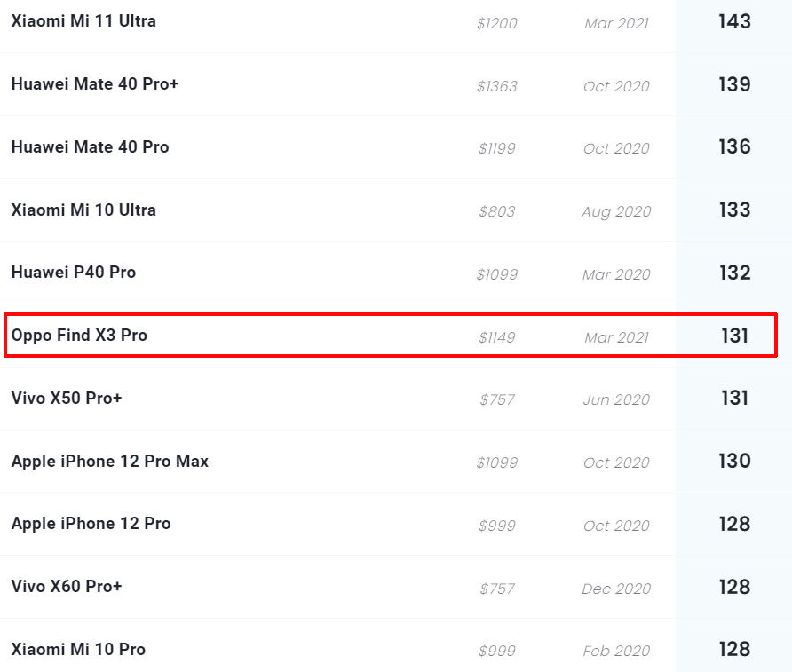
Task: Click the Huawei Mate 40 Pro+ name
Action: tap(95, 84)
